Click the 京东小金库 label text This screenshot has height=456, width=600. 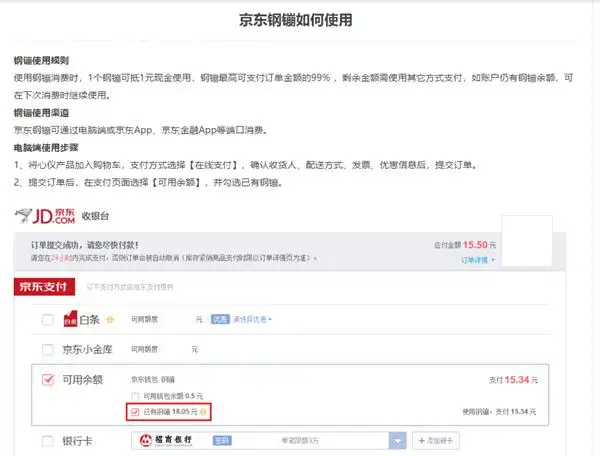pos(87,349)
